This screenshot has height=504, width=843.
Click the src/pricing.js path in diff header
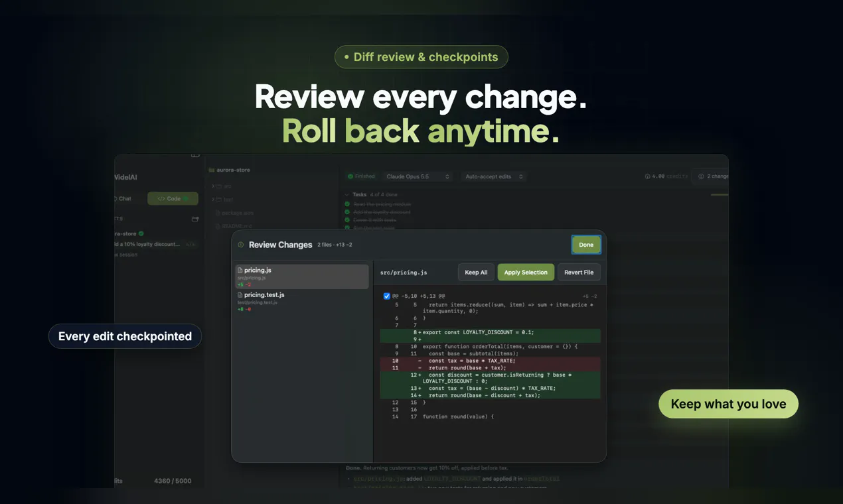coord(404,273)
